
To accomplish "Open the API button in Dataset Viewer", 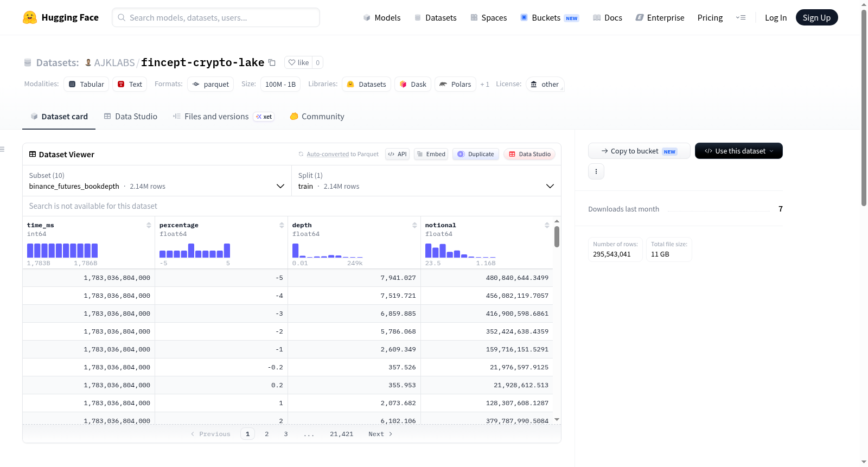I will pos(397,154).
